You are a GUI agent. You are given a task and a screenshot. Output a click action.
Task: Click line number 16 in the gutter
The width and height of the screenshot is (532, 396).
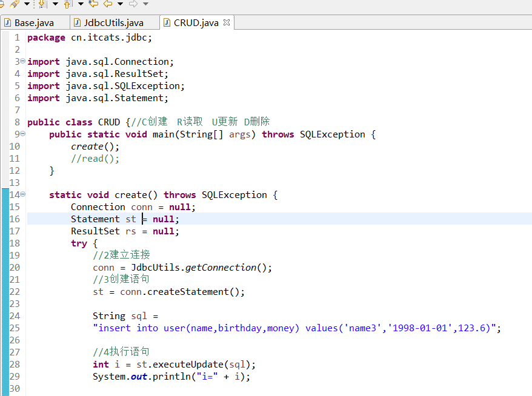(x=15, y=219)
